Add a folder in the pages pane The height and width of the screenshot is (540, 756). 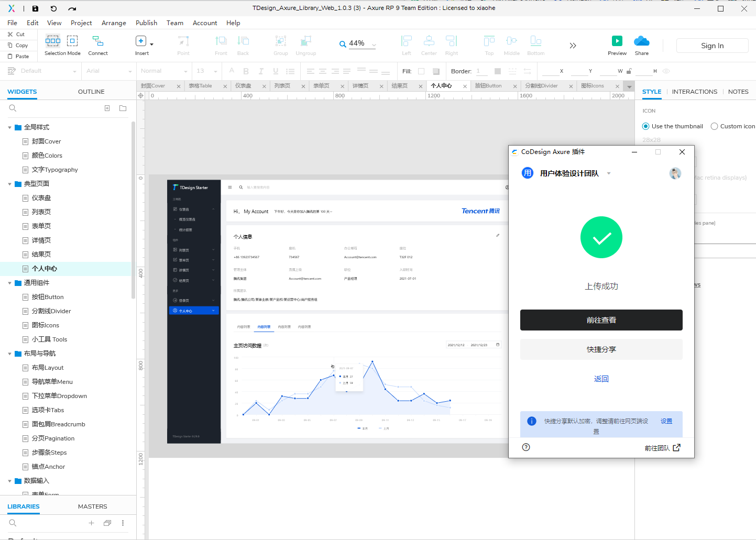tap(123, 108)
